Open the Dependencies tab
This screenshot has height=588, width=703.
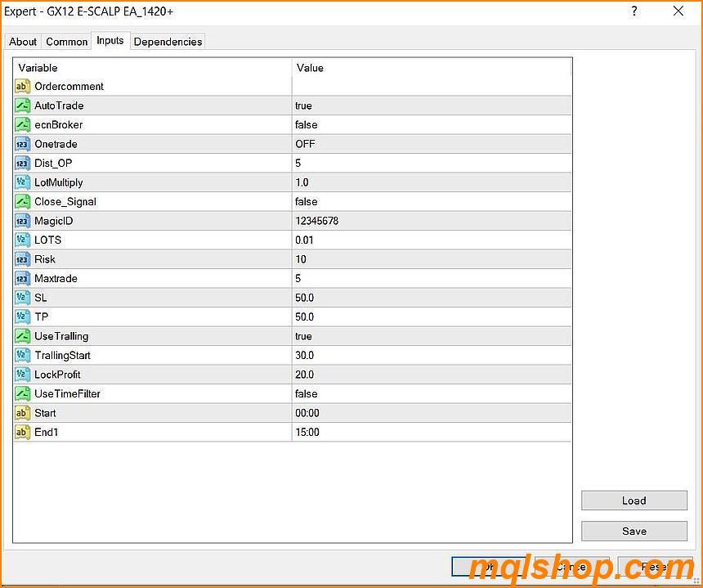click(x=168, y=42)
